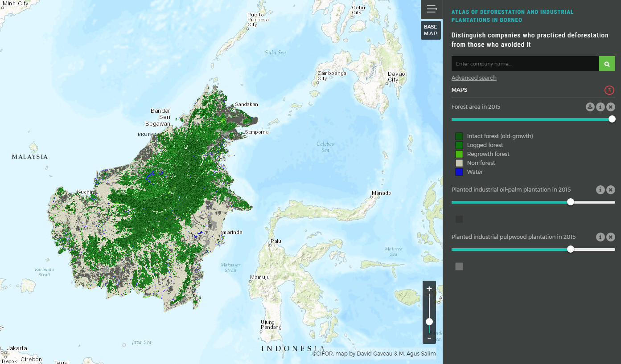Select the Logged forest legend swatch

(x=459, y=145)
